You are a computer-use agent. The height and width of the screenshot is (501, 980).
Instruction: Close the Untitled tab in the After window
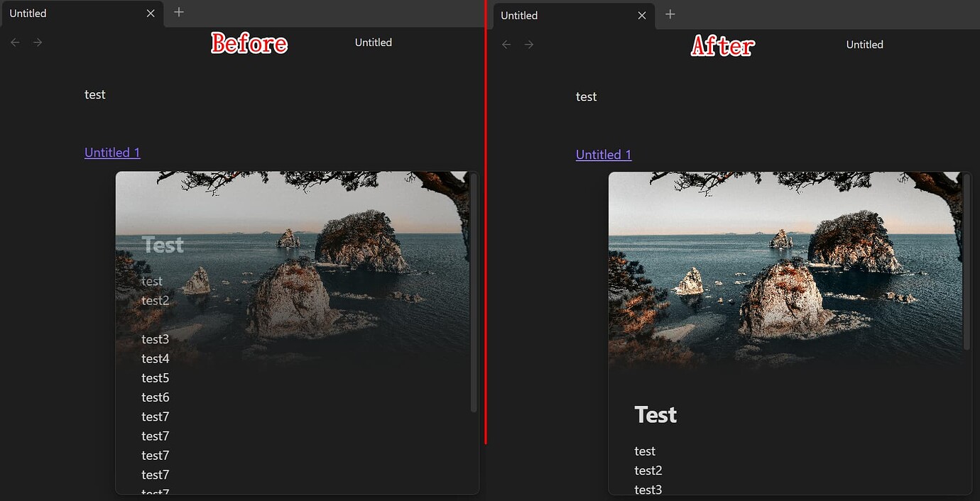[x=641, y=15]
